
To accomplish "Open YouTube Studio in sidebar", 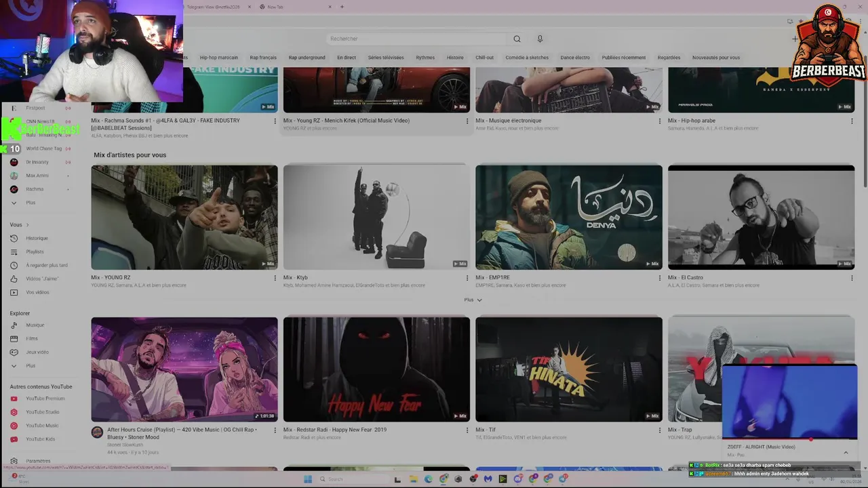I will click(42, 412).
